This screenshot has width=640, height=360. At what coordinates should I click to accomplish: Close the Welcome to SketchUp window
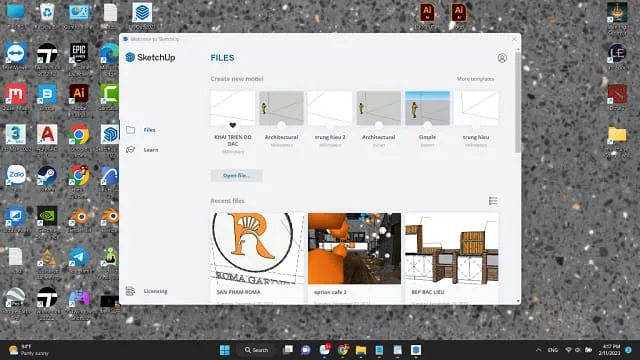[x=514, y=39]
